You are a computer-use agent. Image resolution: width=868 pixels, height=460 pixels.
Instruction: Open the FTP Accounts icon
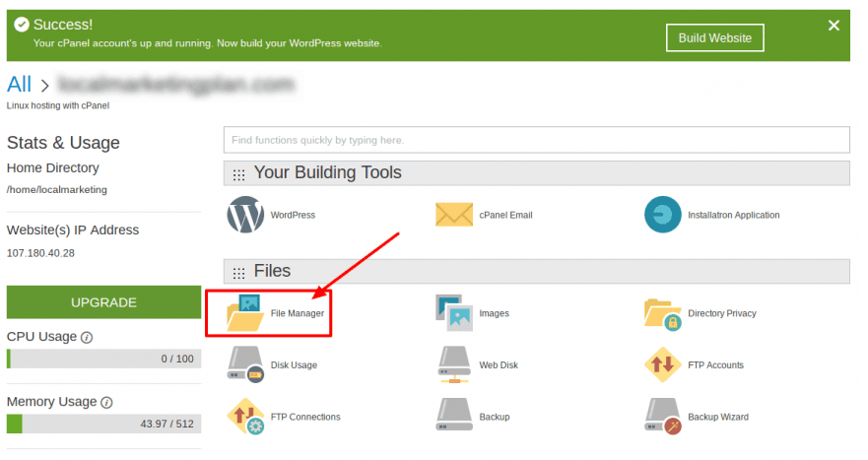(663, 364)
